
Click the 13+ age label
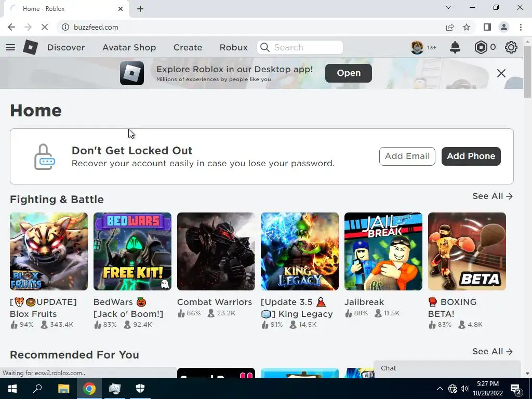tap(432, 47)
